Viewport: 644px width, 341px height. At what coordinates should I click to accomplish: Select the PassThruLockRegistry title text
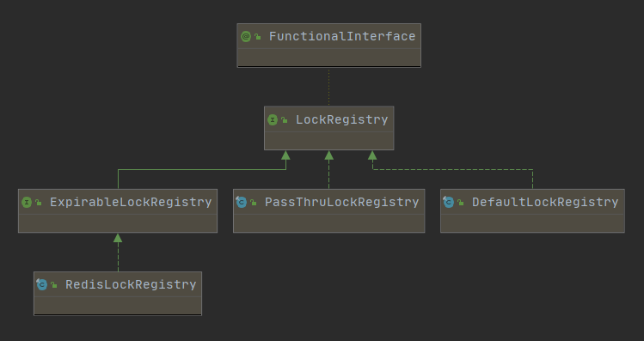[x=341, y=203]
